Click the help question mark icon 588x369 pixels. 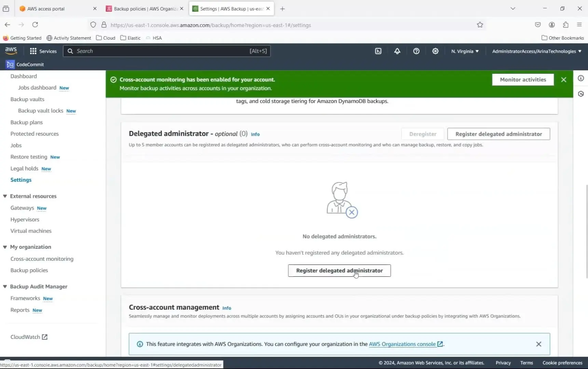point(416,51)
